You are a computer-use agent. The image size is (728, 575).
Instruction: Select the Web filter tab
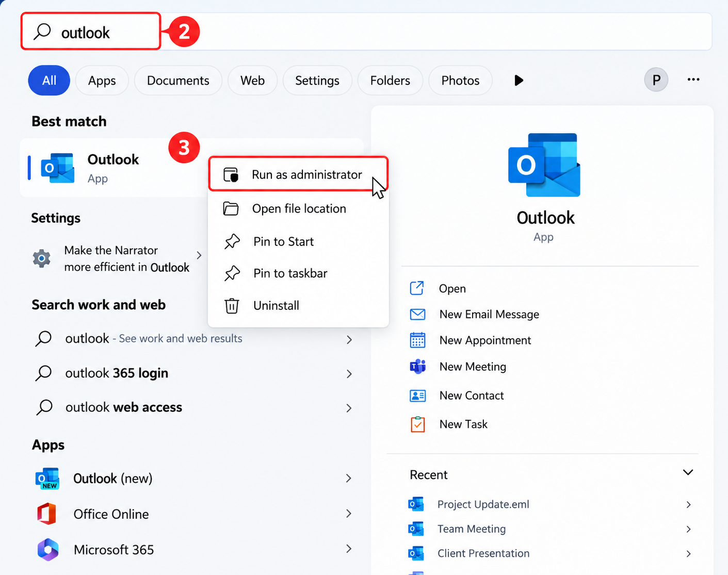[x=252, y=80]
